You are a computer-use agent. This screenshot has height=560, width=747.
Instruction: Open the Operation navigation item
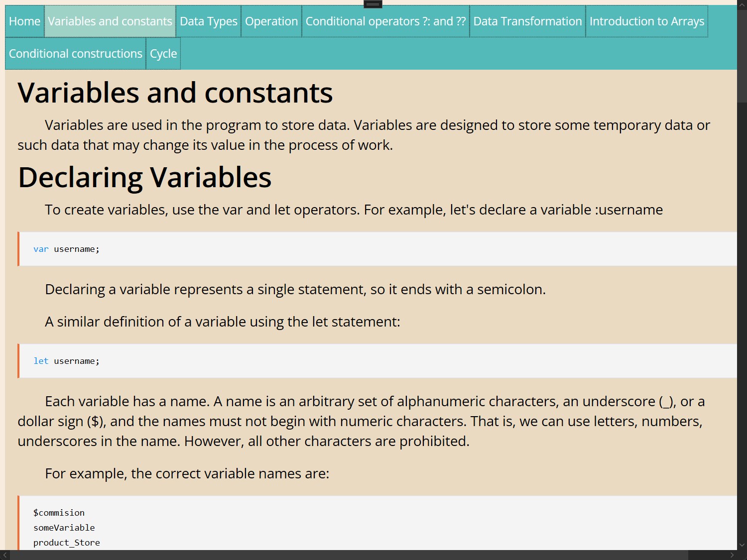(271, 21)
